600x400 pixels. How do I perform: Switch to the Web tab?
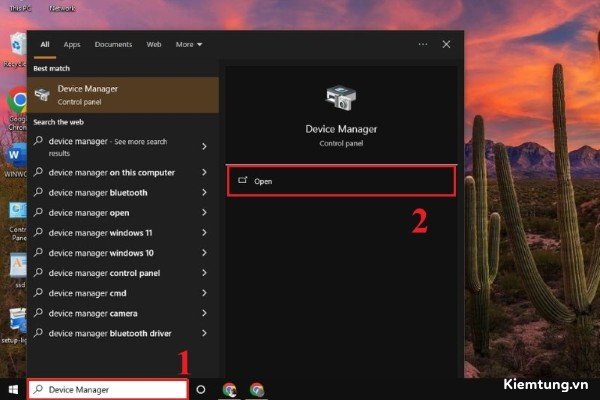154,44
